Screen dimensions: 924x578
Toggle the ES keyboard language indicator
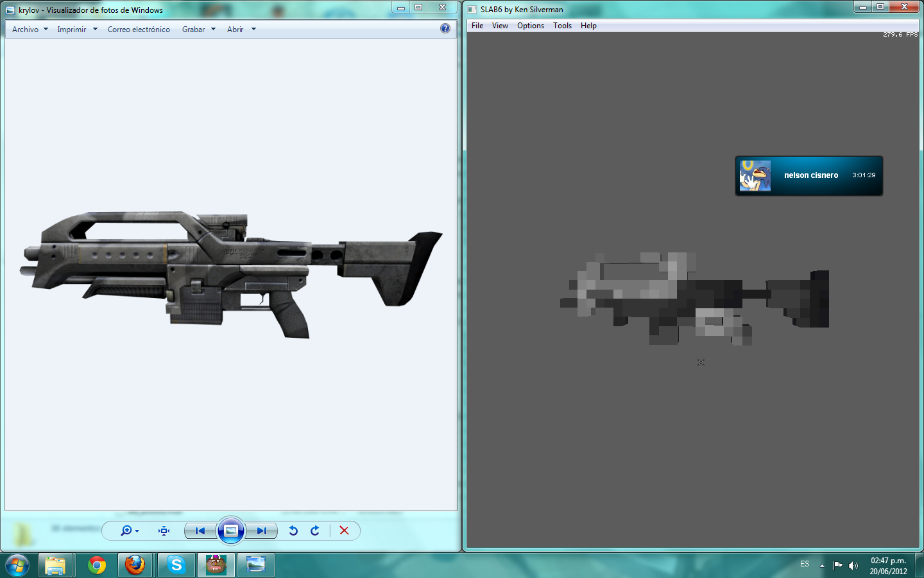pos(804,564)
